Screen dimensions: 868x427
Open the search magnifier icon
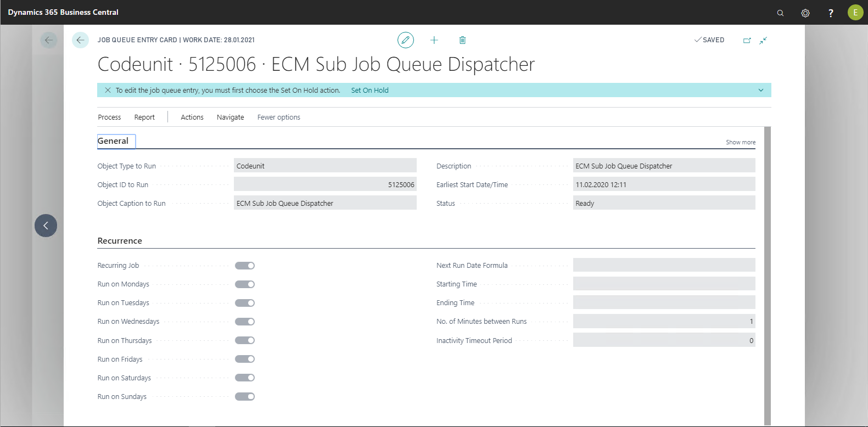coord(780,13)
